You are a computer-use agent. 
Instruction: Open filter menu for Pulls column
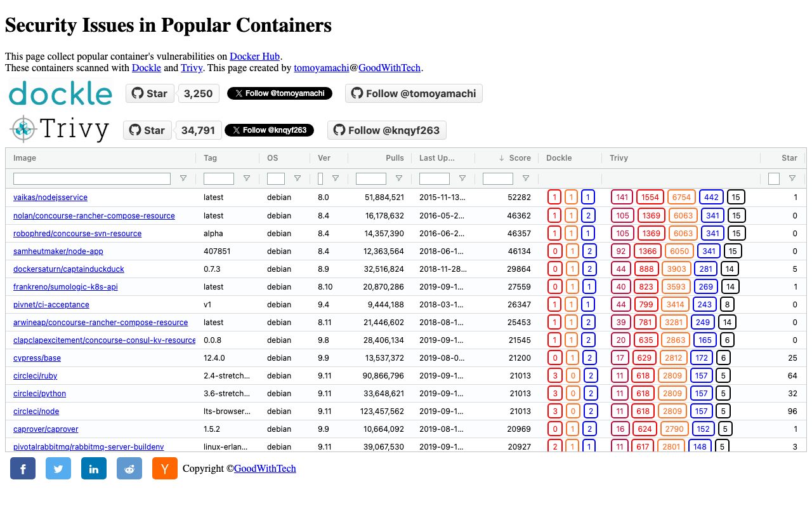[x=399, y=178]
